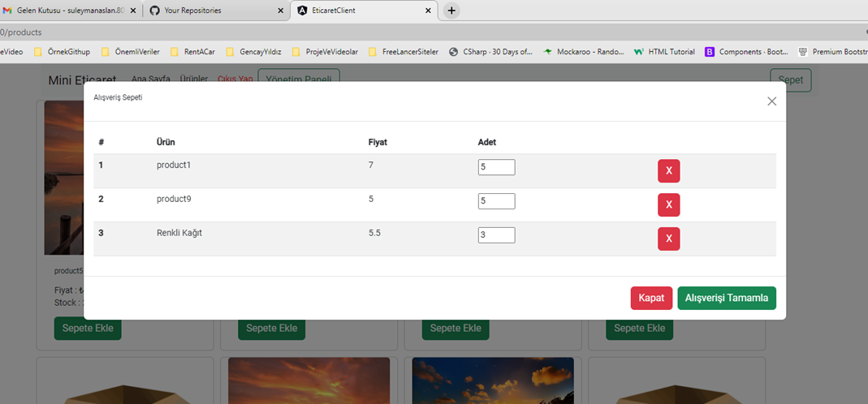868x404 pixels.
Task: Close the Alışveriş Sepeti dialog with X icon
Action: click(x=771, y=101)
